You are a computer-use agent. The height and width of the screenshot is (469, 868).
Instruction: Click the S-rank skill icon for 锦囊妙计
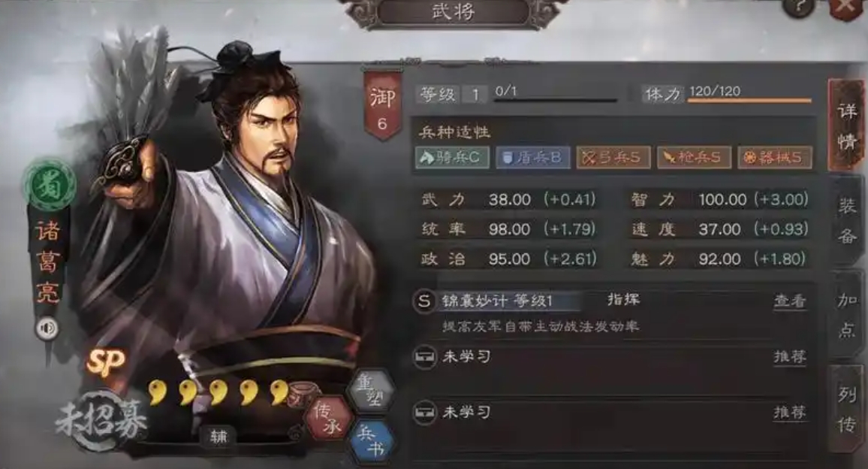coord(424,301)
